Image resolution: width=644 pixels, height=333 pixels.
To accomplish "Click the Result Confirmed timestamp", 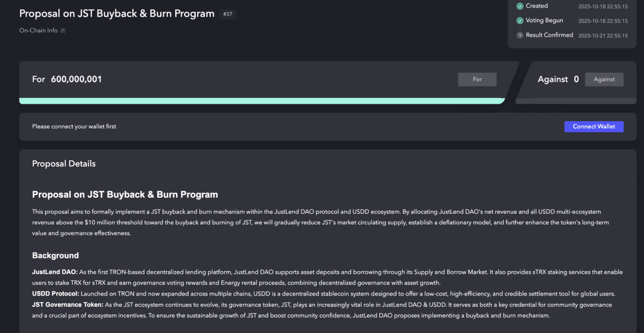I will [x=603, y=36].
